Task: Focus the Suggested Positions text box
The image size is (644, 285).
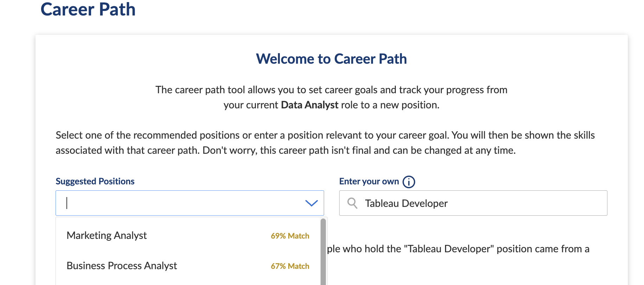Action: pos(179,203)
